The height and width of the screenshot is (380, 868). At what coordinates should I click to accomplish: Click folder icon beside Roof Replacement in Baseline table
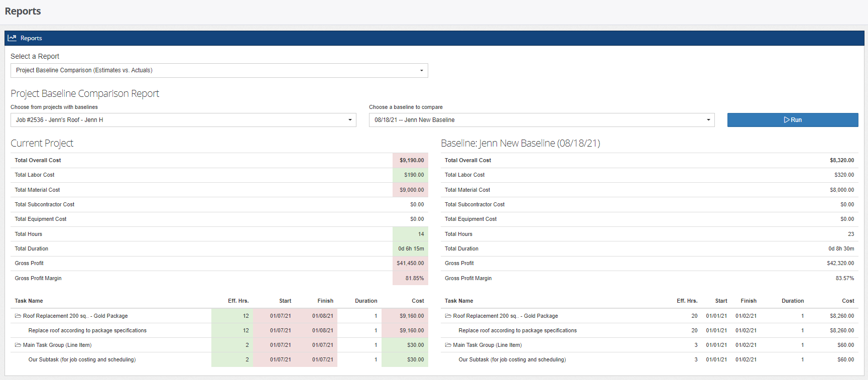448,316
